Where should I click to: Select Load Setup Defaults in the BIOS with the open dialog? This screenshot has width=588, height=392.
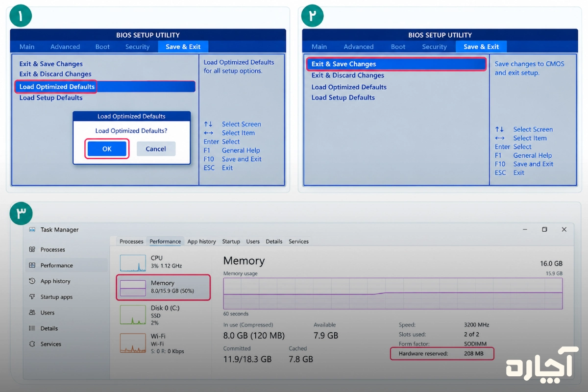51,98
